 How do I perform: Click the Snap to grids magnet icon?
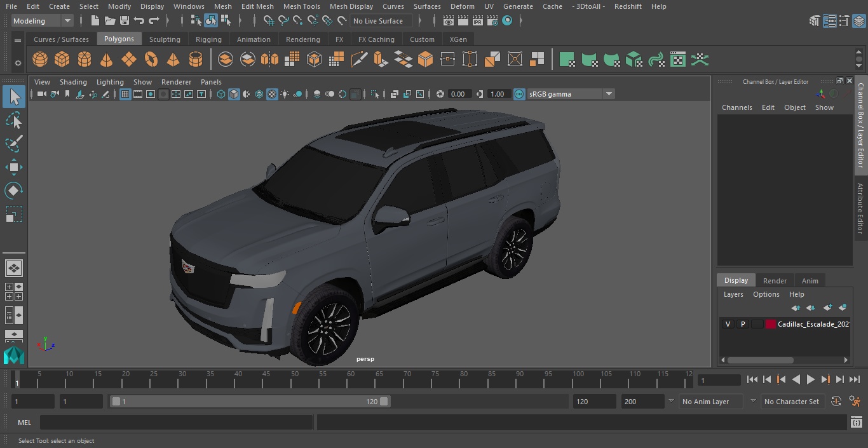(269, 21)
